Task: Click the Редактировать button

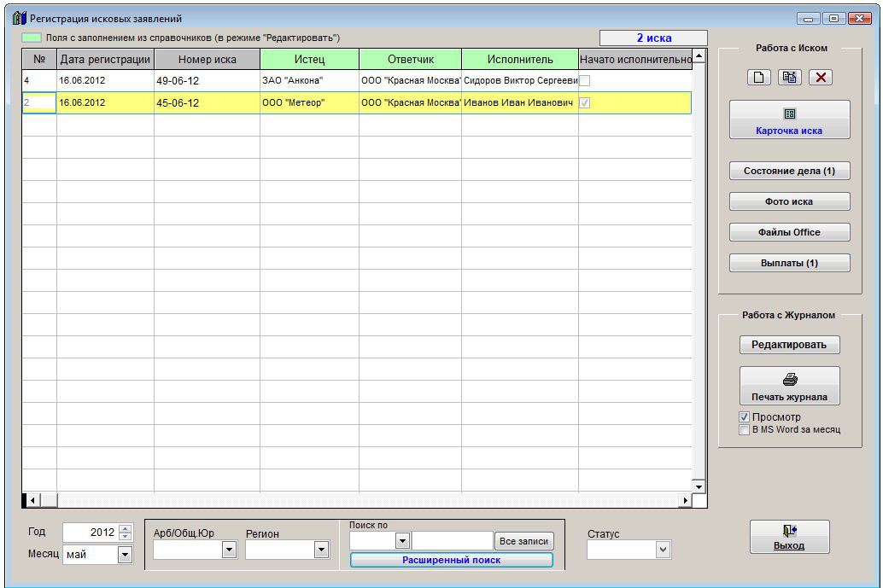Action: coord(790,345)
